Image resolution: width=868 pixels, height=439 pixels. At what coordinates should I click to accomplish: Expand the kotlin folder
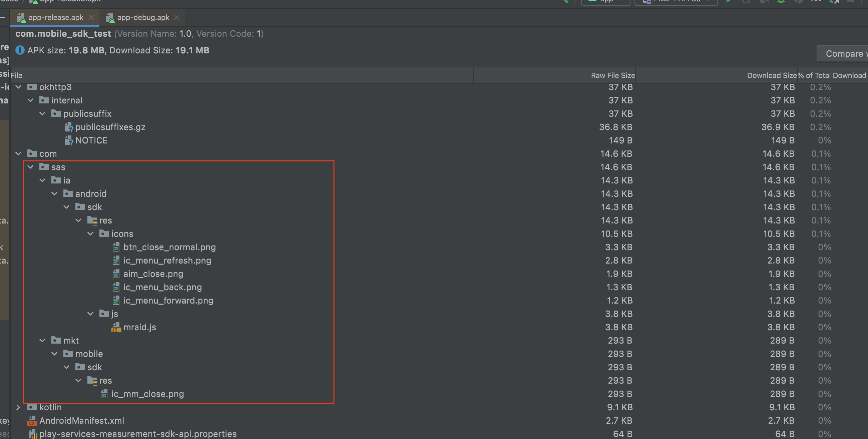(18, 407)
